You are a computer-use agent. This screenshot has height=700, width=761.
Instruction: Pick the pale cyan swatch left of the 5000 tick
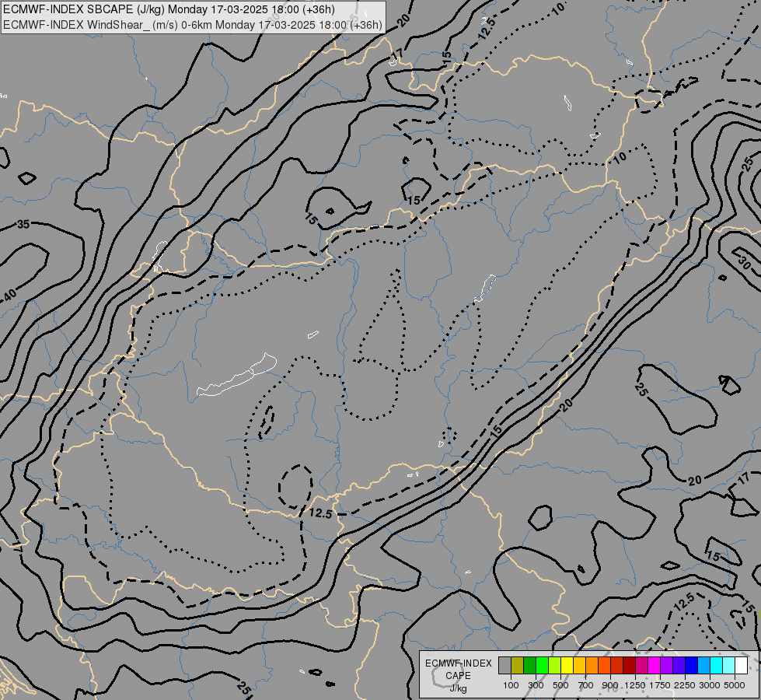(729, 665)
